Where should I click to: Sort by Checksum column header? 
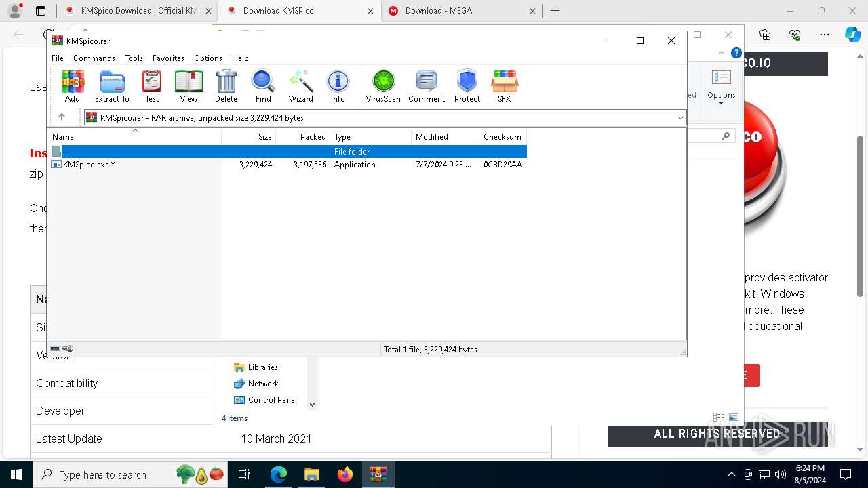(x=503, y=137)
